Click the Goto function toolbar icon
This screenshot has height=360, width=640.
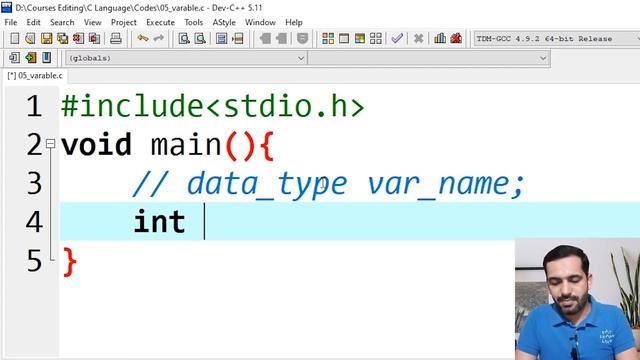click(222, 39)
